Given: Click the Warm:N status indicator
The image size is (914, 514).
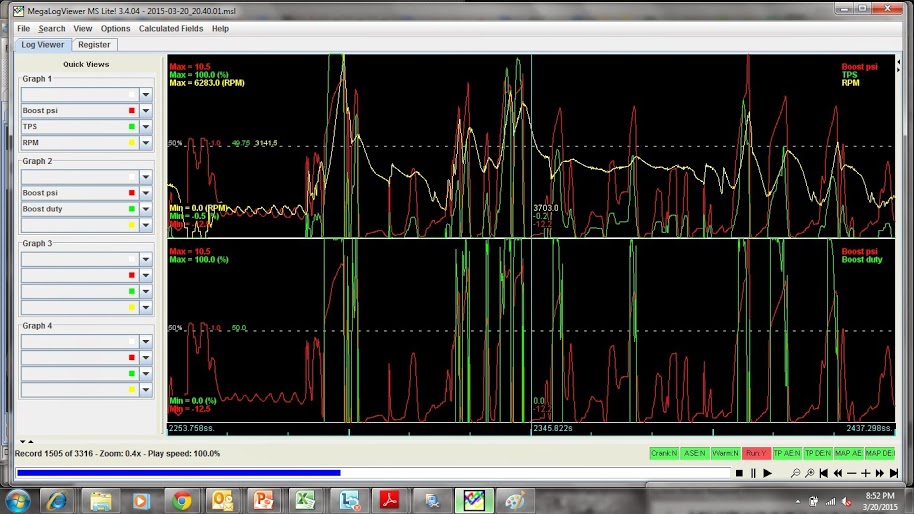Looking at the screenshot, I should (725, 453).
